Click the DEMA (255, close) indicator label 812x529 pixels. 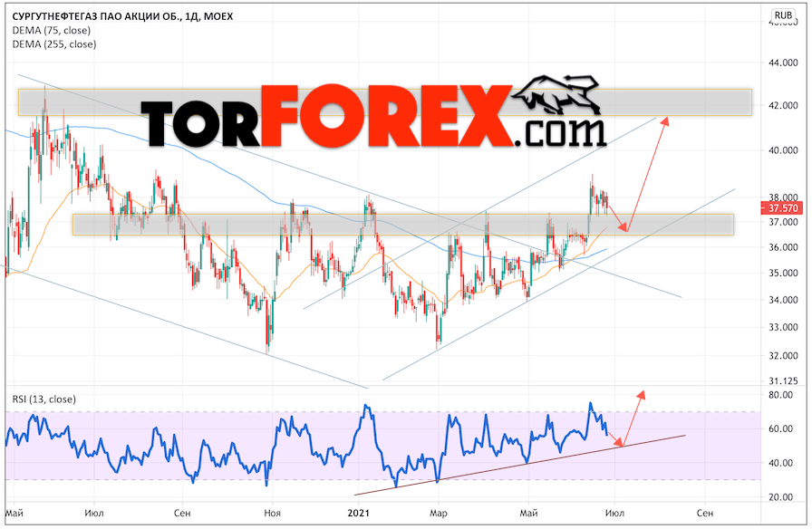pyautogui.click(x=54, y=44)
